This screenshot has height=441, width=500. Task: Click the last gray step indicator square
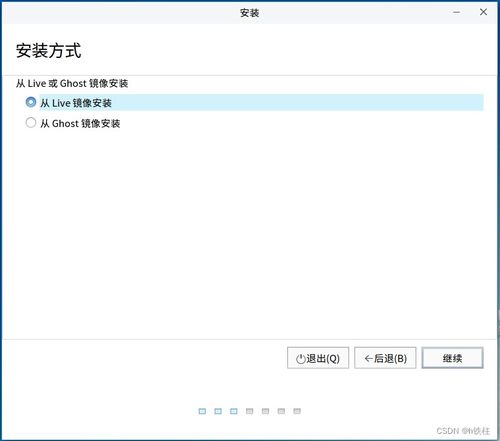(297, 411)
